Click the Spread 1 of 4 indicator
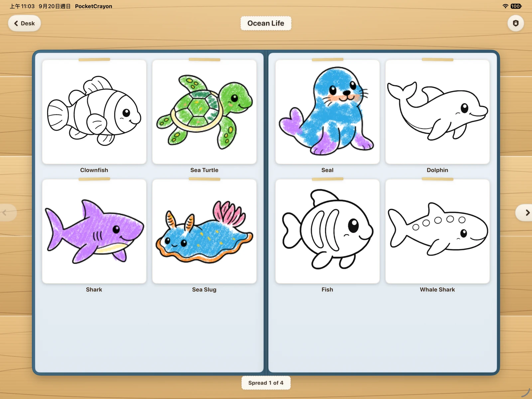Screen dimensions: 532x399 [266, 383]
